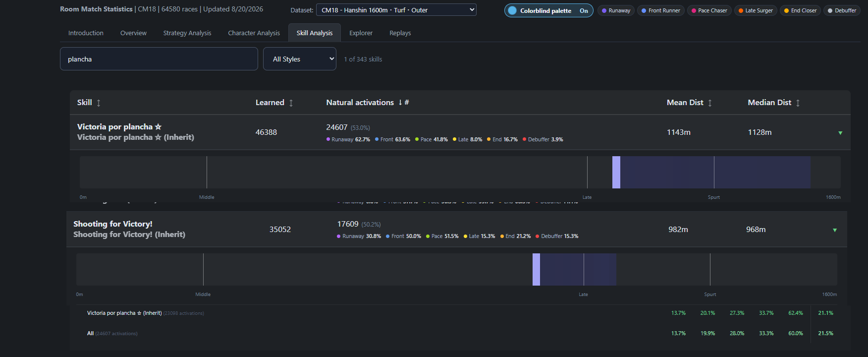Click the Runaway 30.8% stat
The image size is (868, 357).
click(x=359, y=236)
